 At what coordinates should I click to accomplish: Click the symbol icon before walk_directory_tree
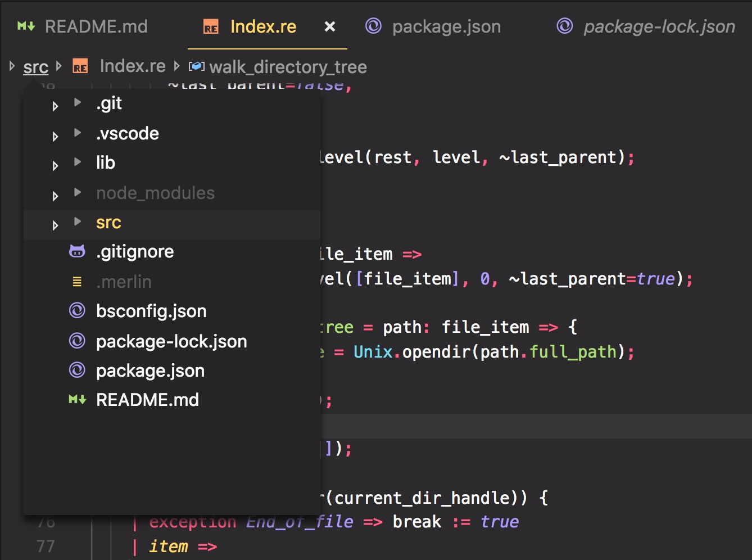point(196,66)
